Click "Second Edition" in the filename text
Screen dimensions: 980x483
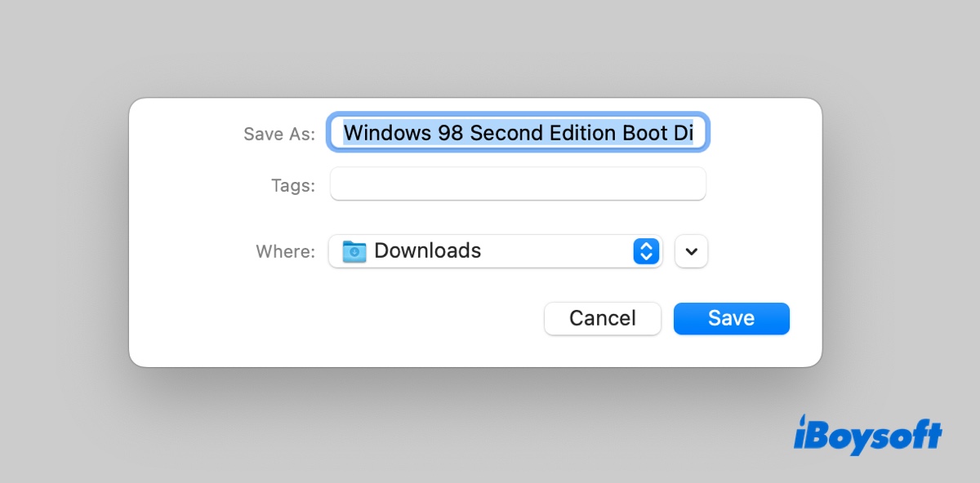tap(544, 133)
